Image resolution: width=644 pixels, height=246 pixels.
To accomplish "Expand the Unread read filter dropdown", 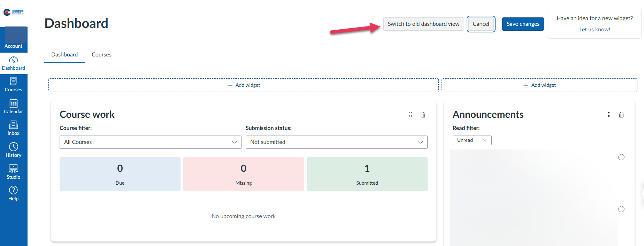I will tap(472, 140).
